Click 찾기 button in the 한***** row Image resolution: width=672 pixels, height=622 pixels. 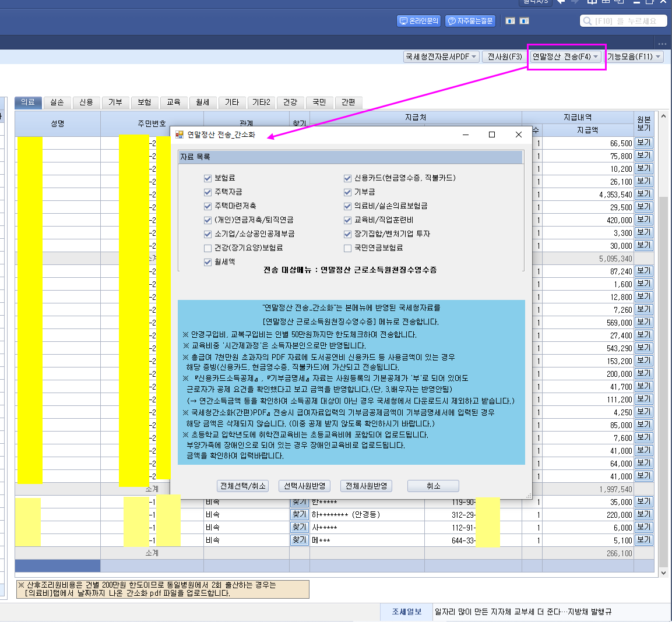click(x=299, y=501)
